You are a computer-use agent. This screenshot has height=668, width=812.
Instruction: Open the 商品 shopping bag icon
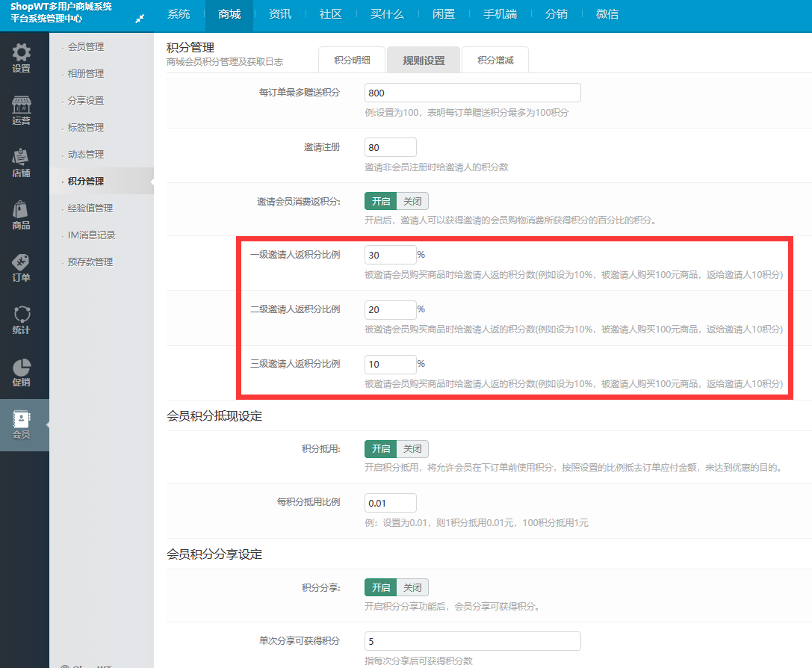pos(22,211)
